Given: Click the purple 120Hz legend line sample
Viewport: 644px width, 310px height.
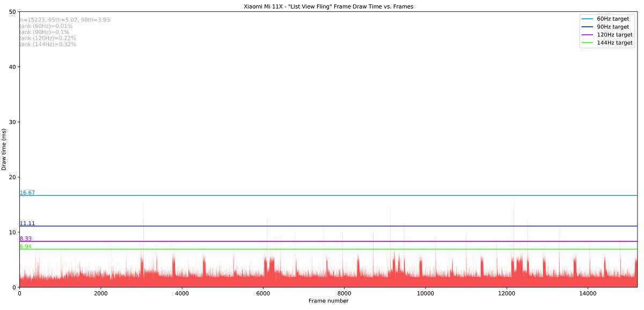Looking at the screenshot, I should [587, 35].
